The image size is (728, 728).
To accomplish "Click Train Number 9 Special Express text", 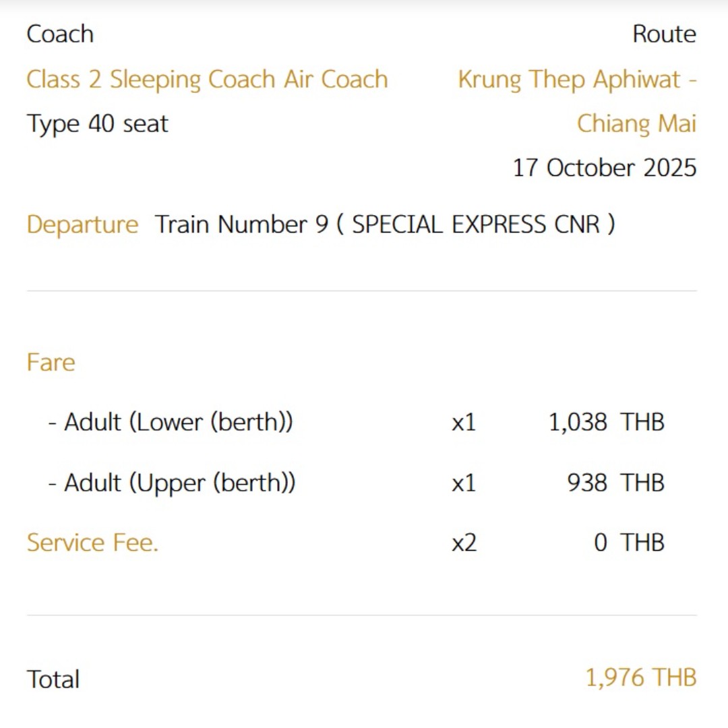I will point(384,224).
